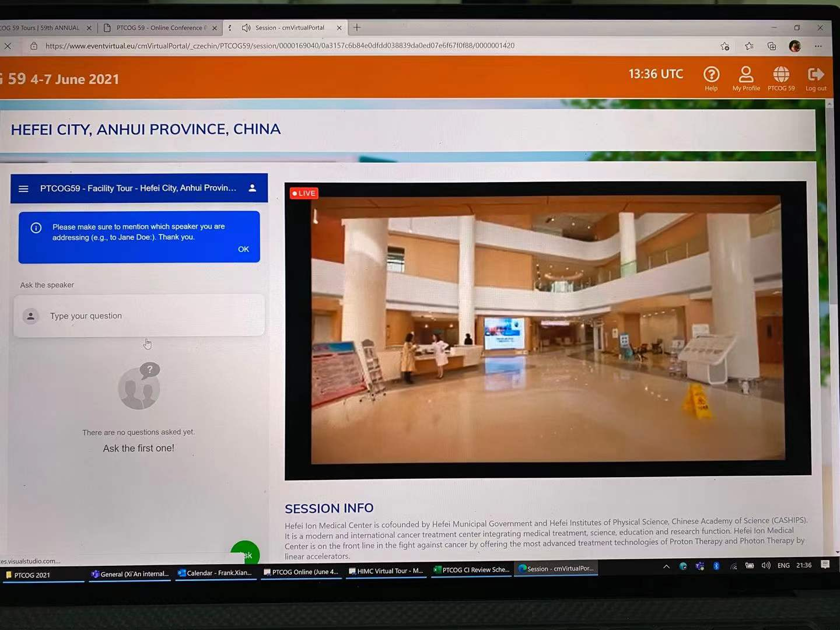The height and width of the screenshot is (630, 840).
Task: Open PTCOG Online (June 4 taskbar item
Action: pyautogui.click(x=301, y=572)
